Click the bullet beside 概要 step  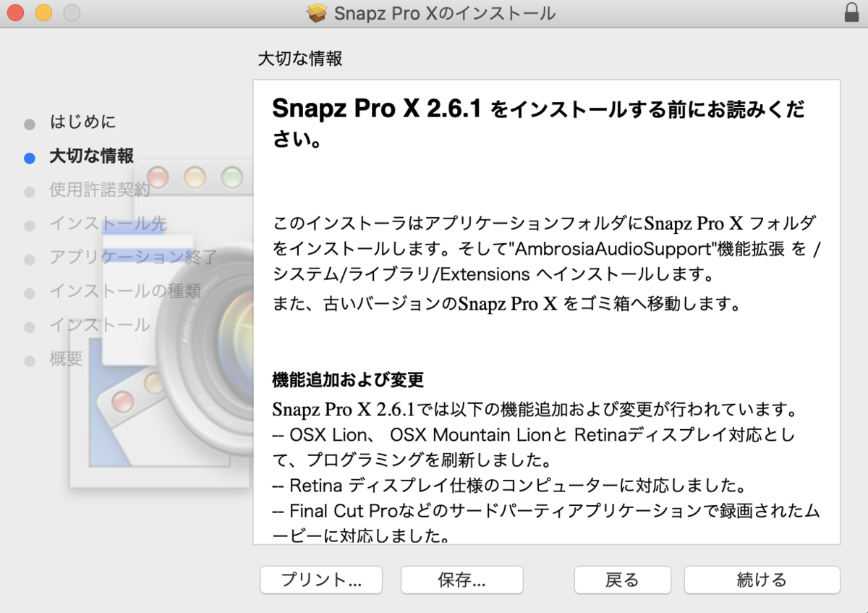pyautogui.click(x=30, y=359)
